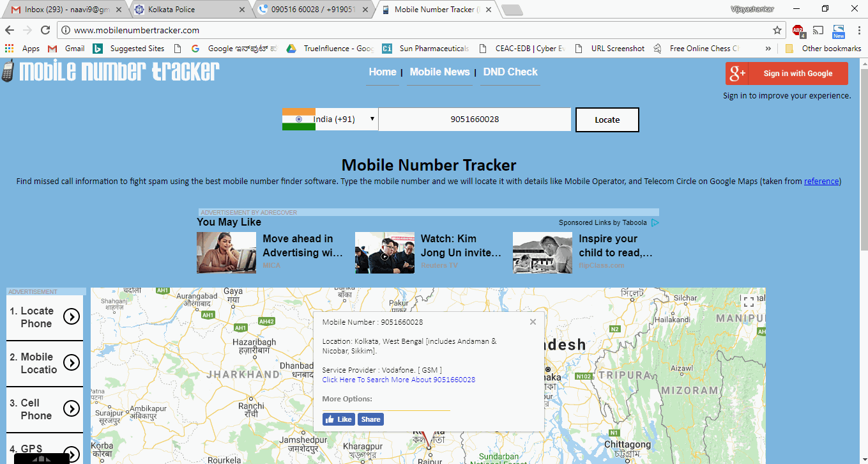Click the mobile number input field
Image resolution: width=868 pixels, height=464 pixels.
click(x=475, y=120)
